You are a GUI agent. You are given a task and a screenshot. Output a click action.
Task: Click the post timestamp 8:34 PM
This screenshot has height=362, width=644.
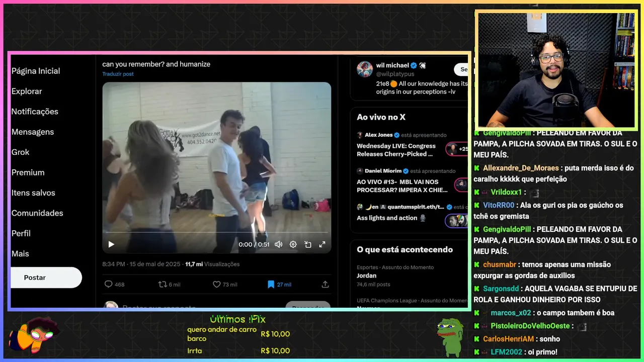coord(113,264)
